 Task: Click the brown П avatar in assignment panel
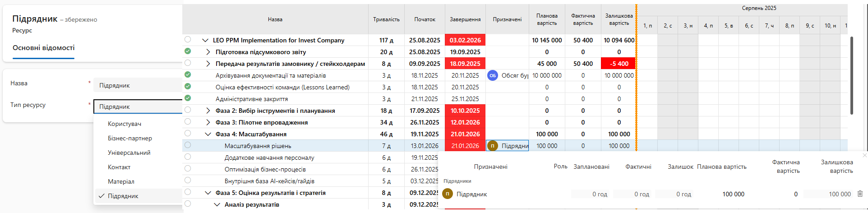448,194
